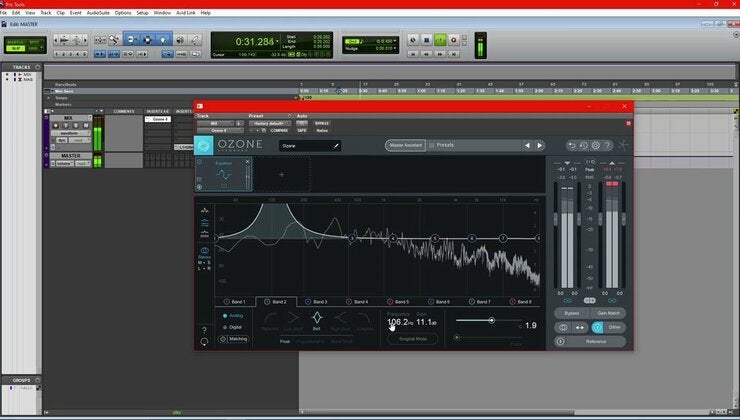Choose the High Shelf filter shape
The image size is (740, 420).
[340, 320]
